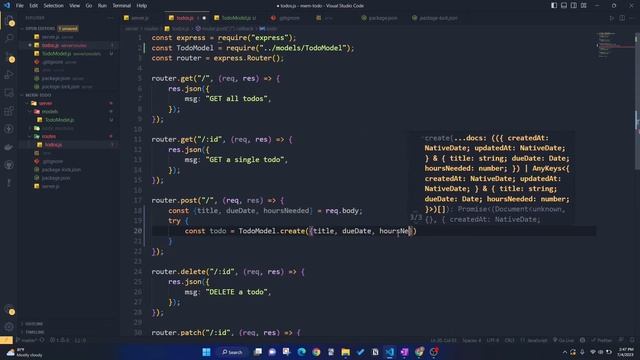Open the View menu
Screen dimensions: 640x360
74,6
